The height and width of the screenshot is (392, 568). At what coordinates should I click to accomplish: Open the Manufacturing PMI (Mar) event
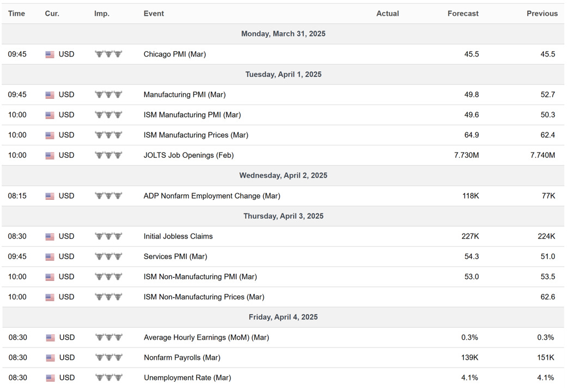click(184, 95)
